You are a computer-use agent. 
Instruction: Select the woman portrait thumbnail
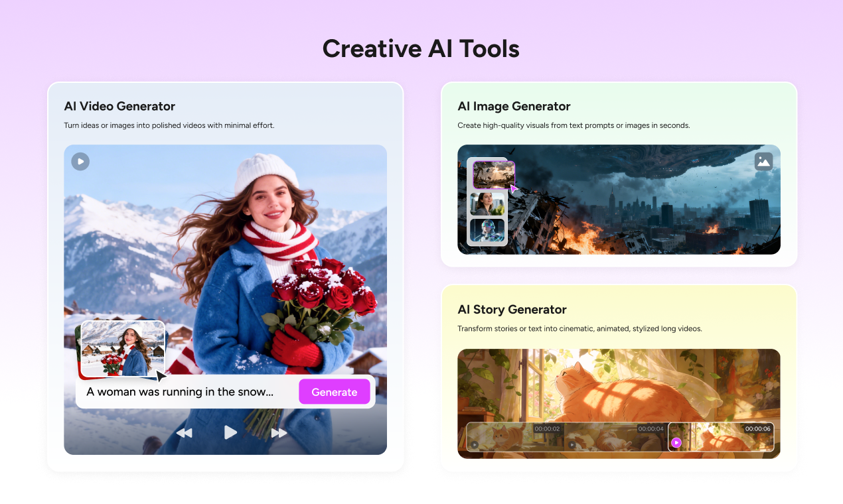[x=488, y=204]
